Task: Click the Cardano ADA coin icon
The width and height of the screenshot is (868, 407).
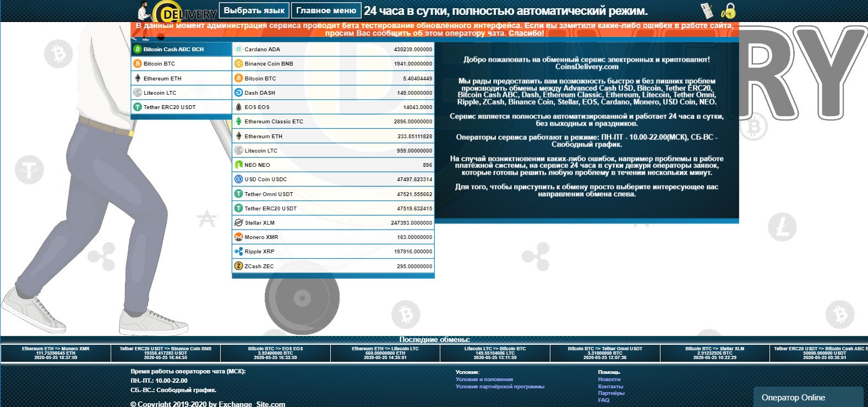Action: tap(238, 49)
